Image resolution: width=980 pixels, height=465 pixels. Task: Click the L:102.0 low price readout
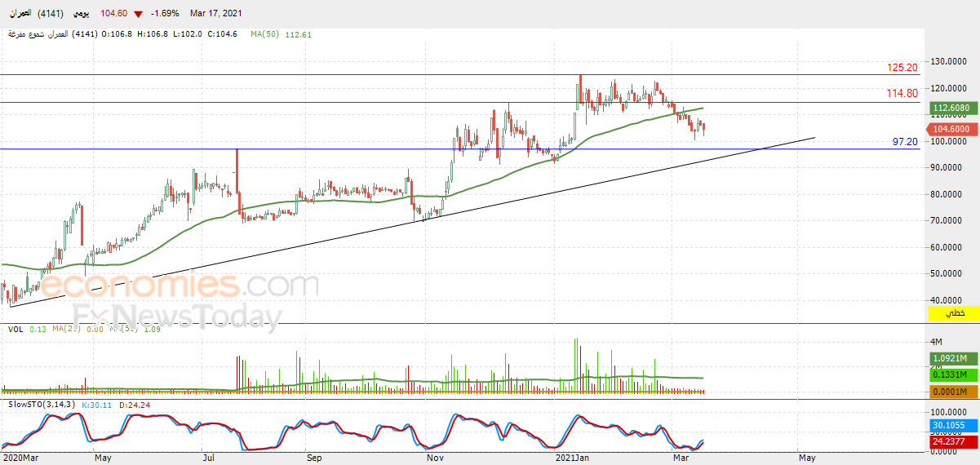[x=188, y=34]
